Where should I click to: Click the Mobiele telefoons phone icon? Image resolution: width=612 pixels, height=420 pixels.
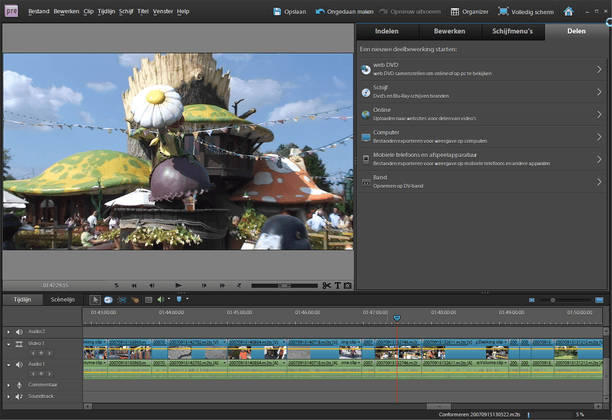(366, 159)
